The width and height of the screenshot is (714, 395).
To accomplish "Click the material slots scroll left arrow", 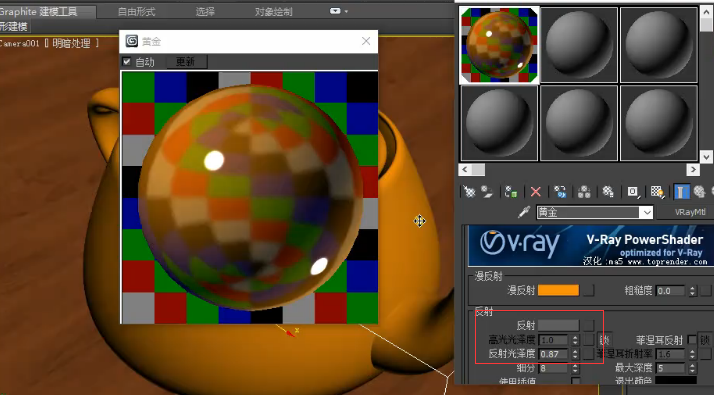I will click(464, 169).
